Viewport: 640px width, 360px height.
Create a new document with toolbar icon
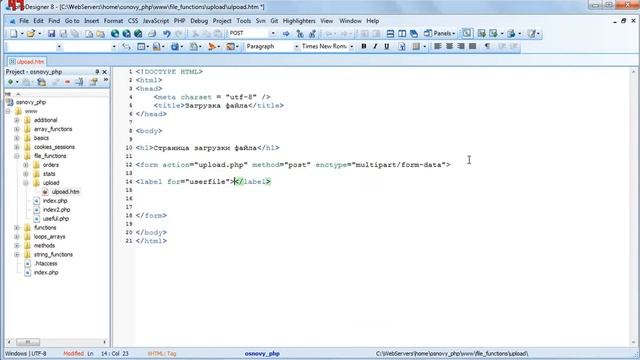(x=13, y=33)
